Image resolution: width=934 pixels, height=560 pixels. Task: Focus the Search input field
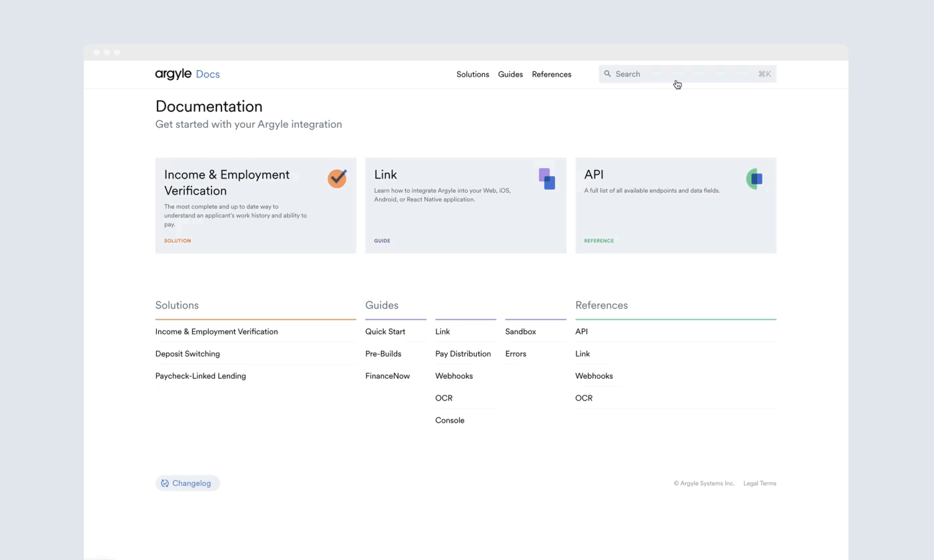[687, 74]
